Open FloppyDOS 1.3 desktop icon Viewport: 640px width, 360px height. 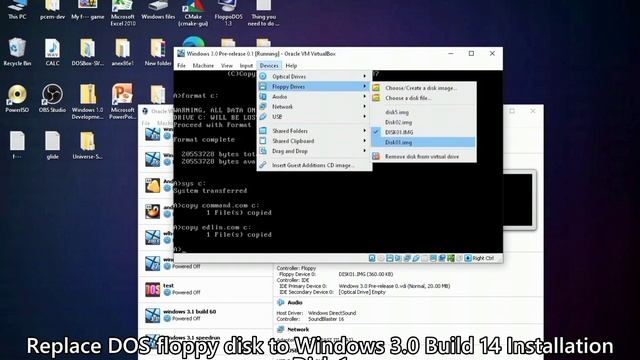pos(228,13)
